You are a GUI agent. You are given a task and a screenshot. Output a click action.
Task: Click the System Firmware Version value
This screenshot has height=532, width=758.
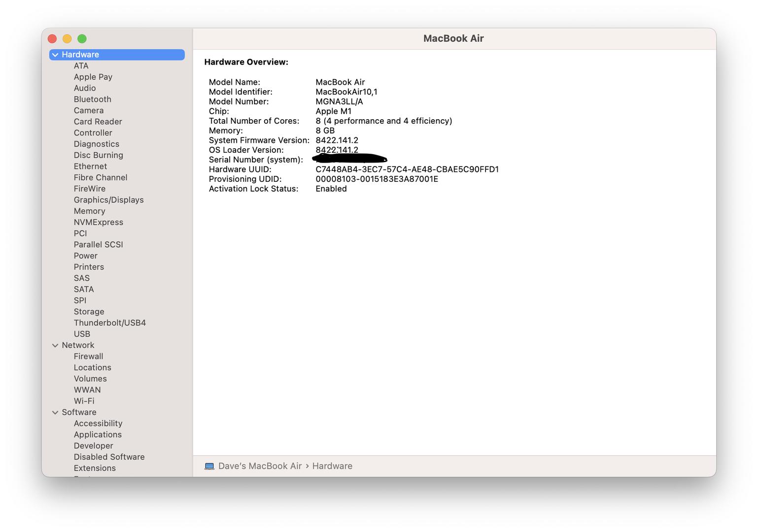pos(337,140)
